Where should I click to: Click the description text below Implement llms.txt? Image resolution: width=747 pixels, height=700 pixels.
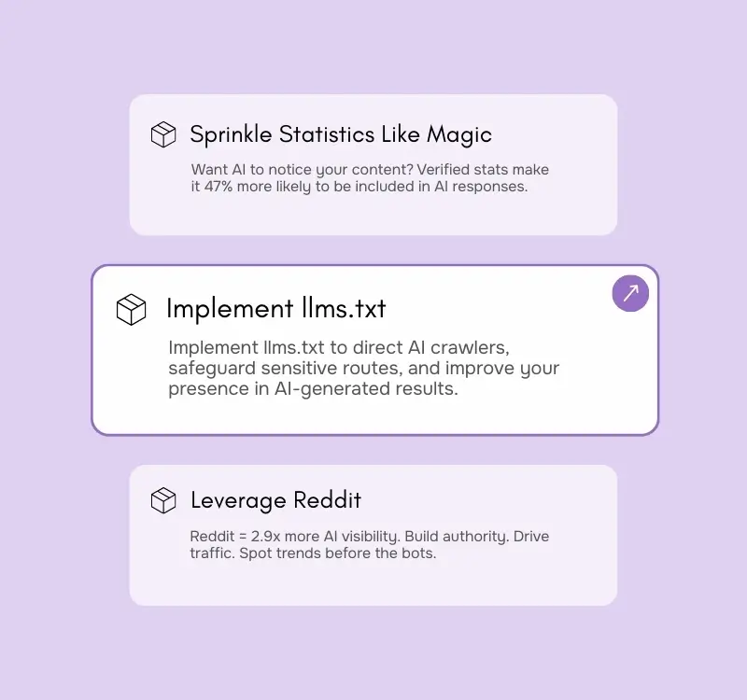coord(364,368)
